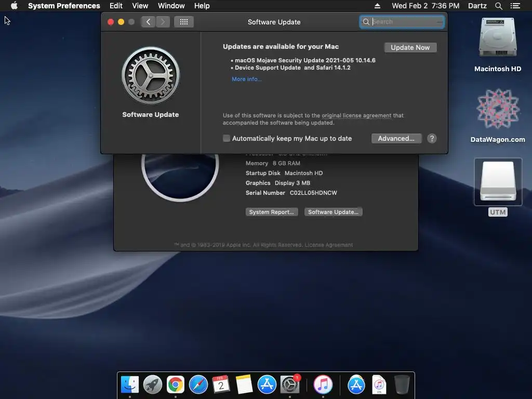Open the Window menu
This screenshot has height=399, width=532.
pyautogui.click(x=171, y=6)
